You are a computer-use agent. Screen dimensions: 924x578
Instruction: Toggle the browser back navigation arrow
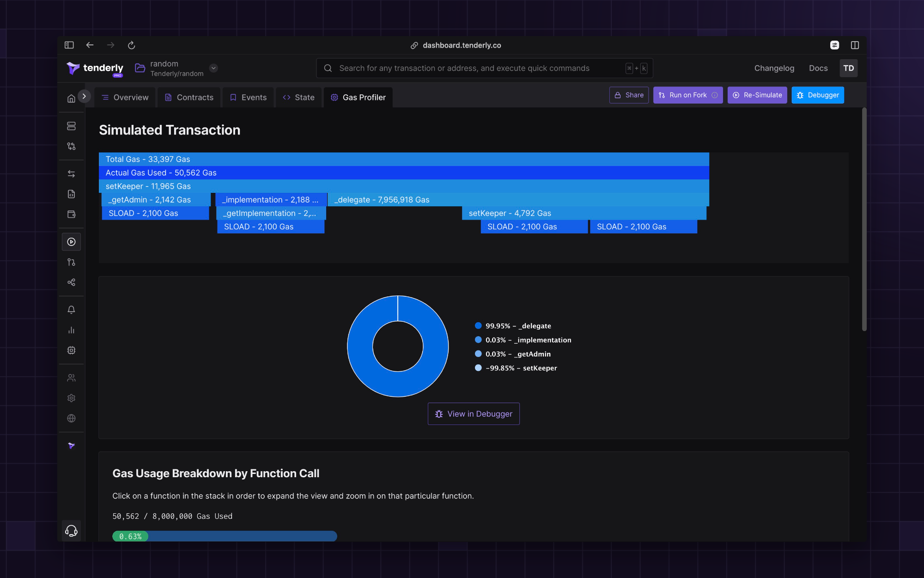click(x=90, y=45)
